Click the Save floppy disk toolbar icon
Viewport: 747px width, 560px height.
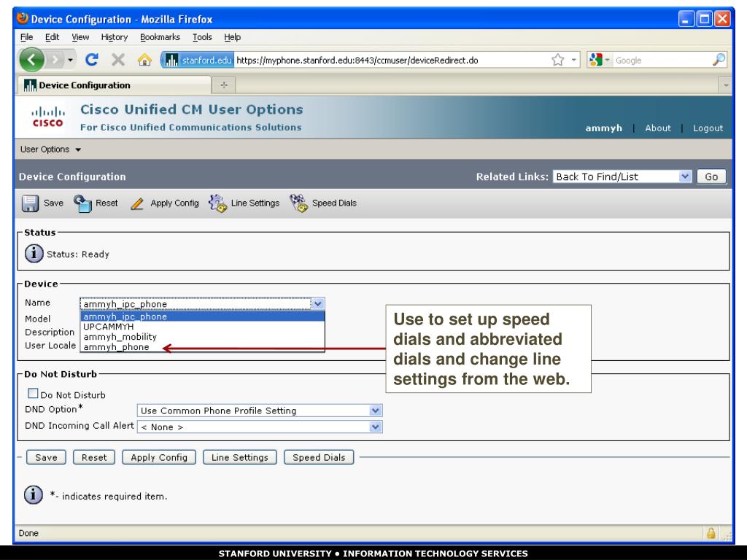[30, 203]
